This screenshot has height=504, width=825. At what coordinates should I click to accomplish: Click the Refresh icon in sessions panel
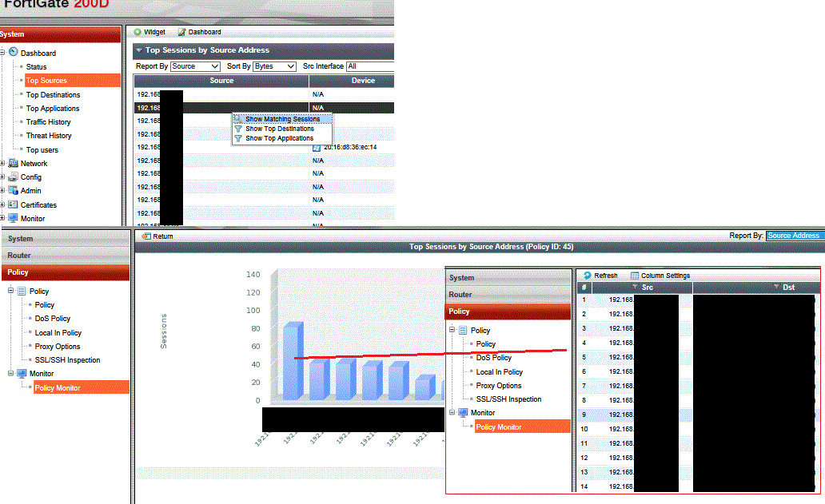tap(588, 276)
